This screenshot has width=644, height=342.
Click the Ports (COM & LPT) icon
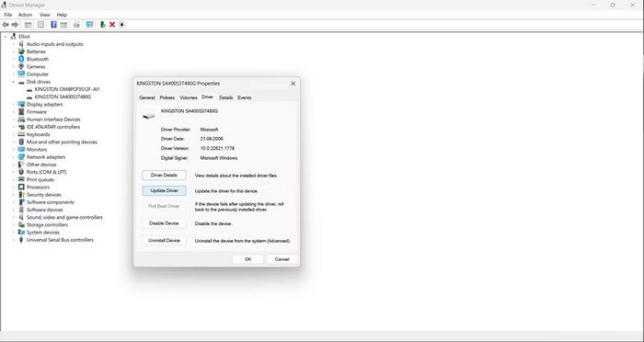(21, 172)
